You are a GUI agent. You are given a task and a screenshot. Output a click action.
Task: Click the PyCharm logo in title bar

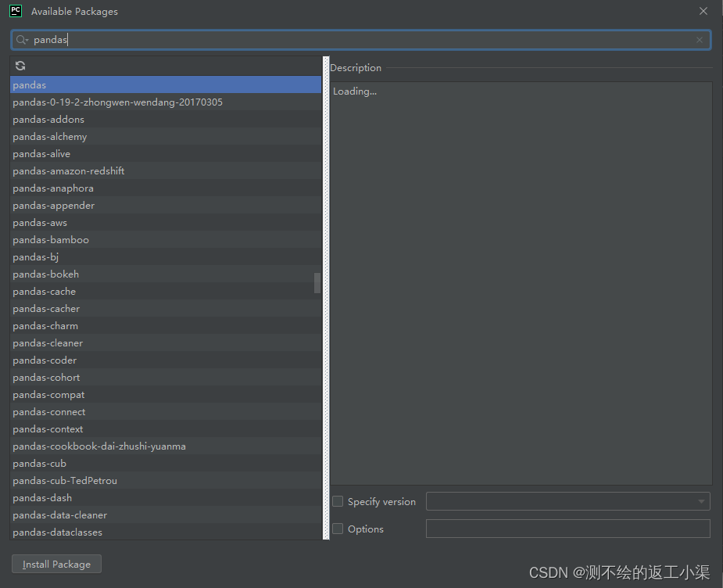(x=16, y=11)
